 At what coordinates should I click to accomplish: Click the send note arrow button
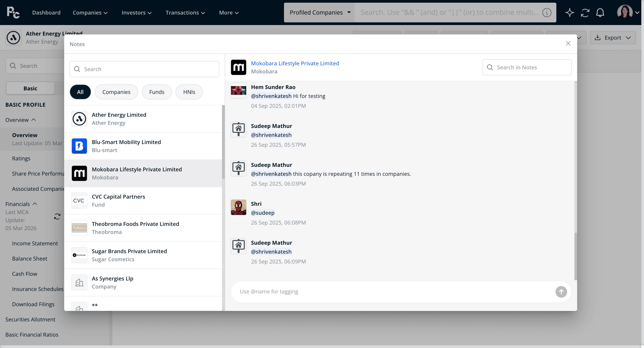(561, 292)
